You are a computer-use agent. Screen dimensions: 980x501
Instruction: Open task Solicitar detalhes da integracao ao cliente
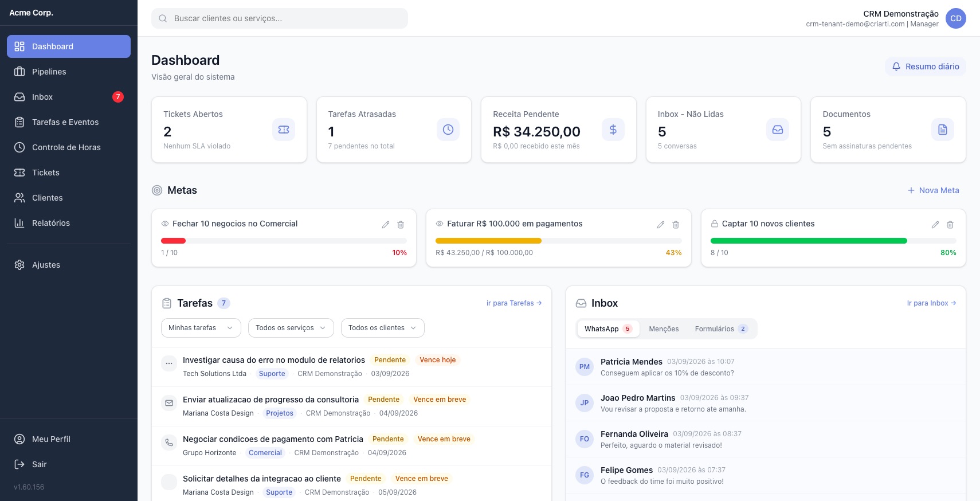coord(262,479)
